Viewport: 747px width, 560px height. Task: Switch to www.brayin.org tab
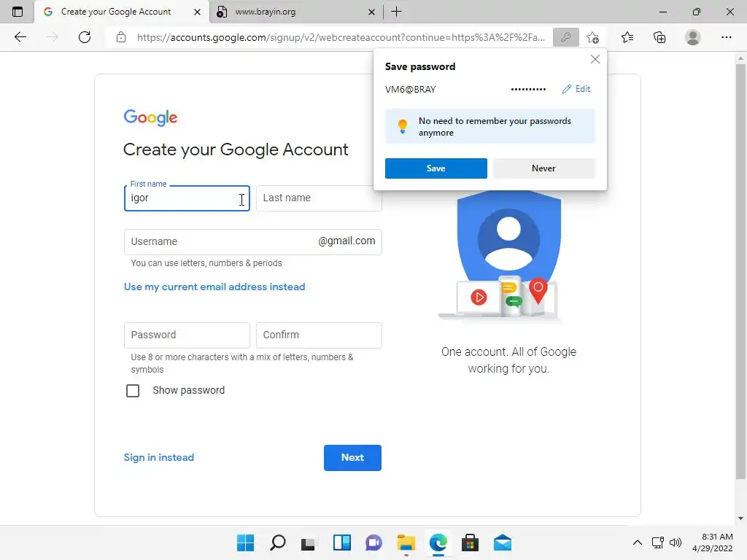(266, 12)
